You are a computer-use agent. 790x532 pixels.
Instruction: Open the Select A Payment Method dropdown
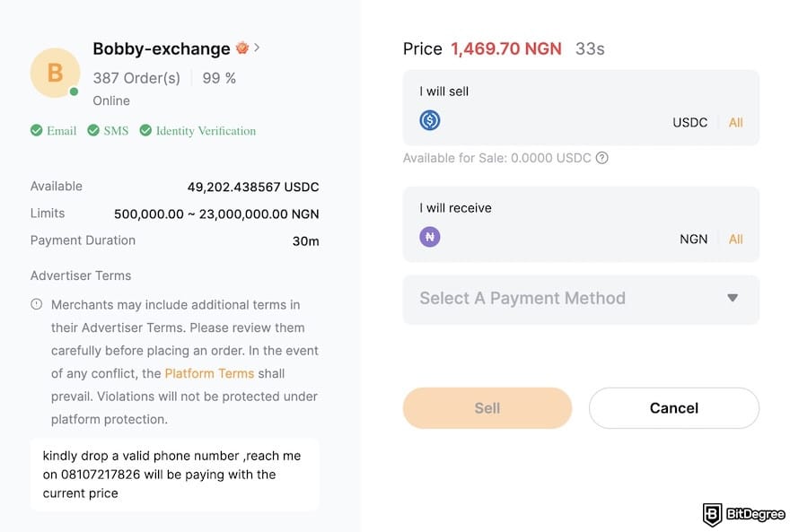(581, 300)
